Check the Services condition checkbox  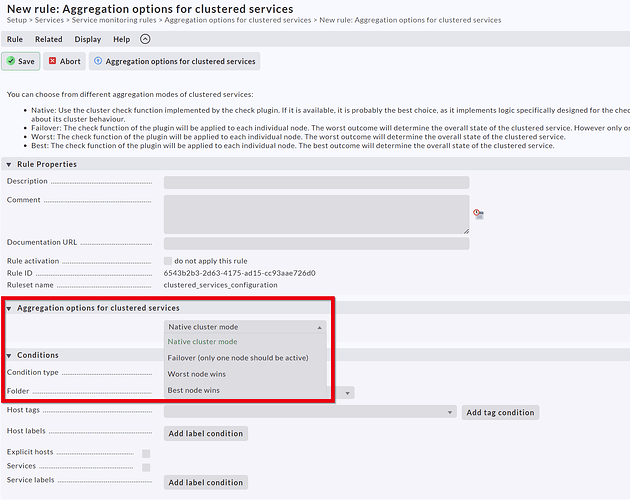point(146,467)
